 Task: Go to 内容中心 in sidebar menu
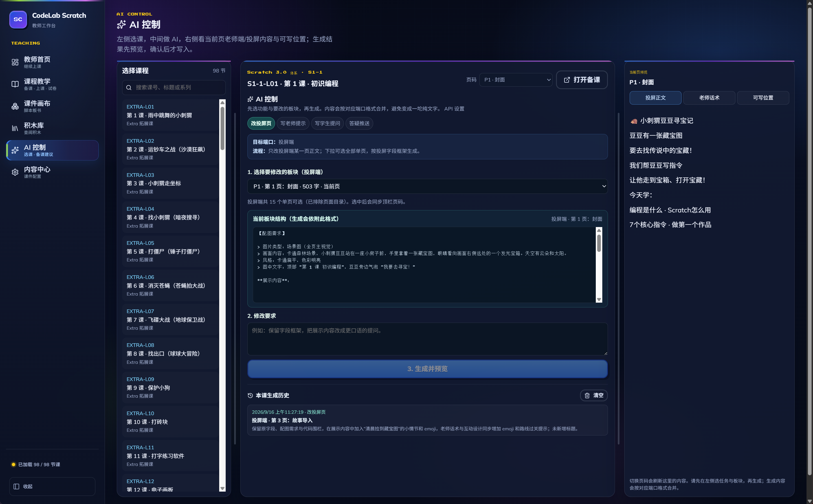[x=52, y=172]
